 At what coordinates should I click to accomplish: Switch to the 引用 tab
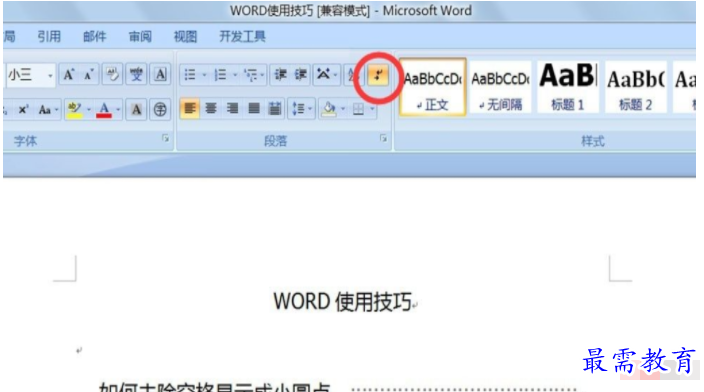[48, 36]
